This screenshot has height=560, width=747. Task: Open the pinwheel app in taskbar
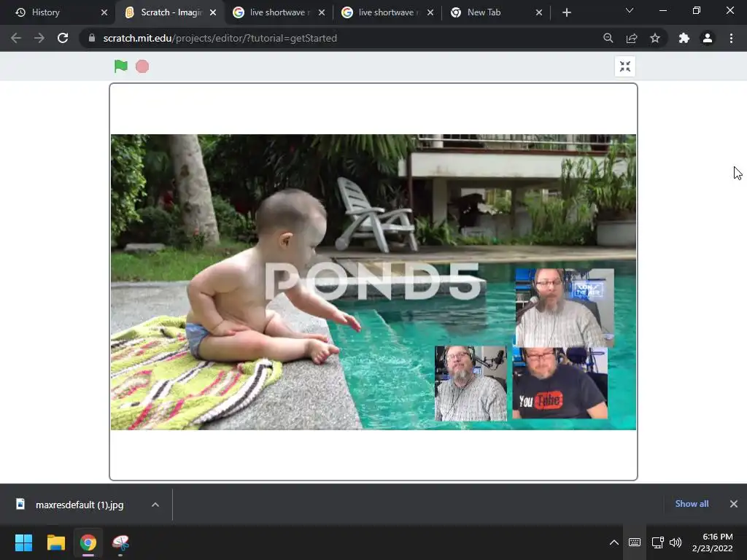tap(120, 542)
